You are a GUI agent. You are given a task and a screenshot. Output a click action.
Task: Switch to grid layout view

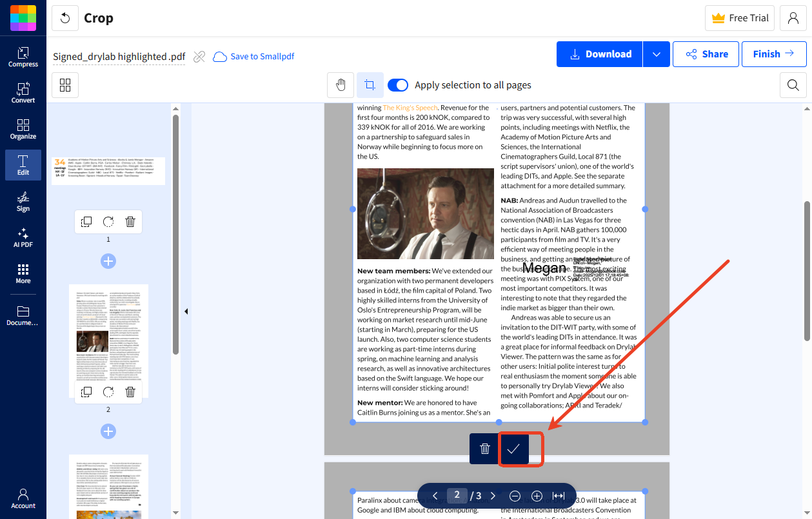pyautogui.click(x=64, y=85)
